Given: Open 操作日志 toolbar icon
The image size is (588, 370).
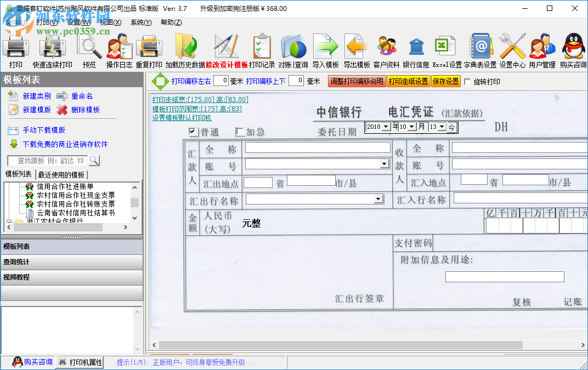Looking at the screenshot, I should coord(119,47).
